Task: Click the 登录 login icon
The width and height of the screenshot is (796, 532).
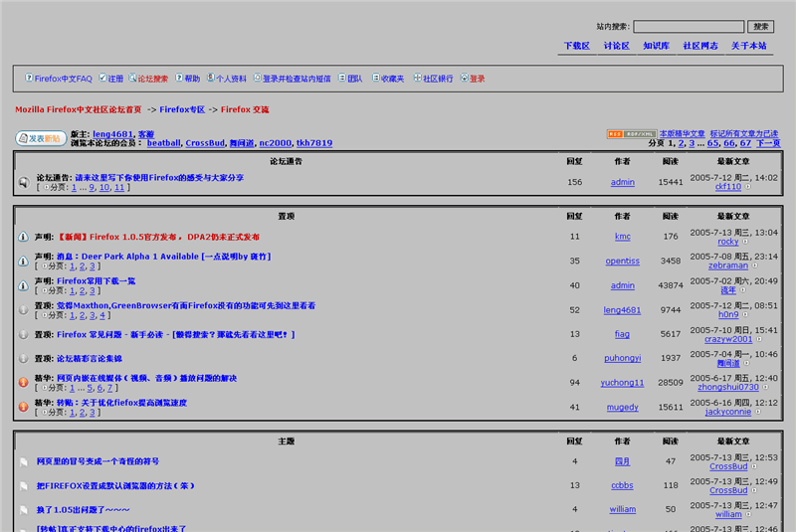Action: click(464, 78)
